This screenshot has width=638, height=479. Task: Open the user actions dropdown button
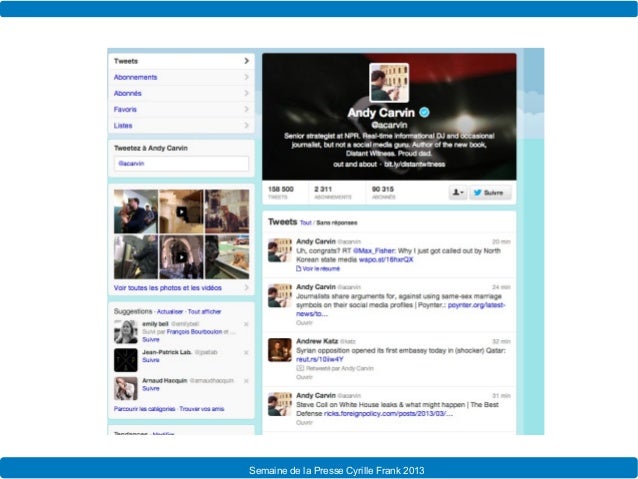coord(458,192)
